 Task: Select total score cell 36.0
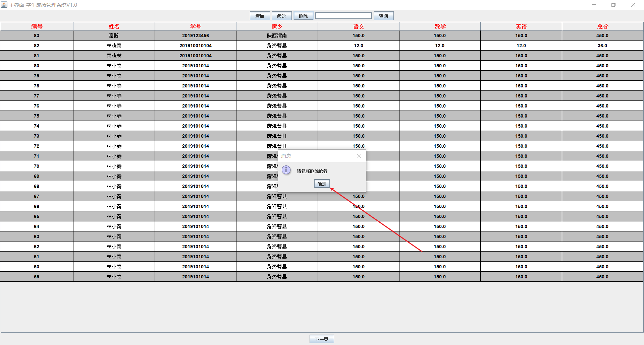click(602, 46)
